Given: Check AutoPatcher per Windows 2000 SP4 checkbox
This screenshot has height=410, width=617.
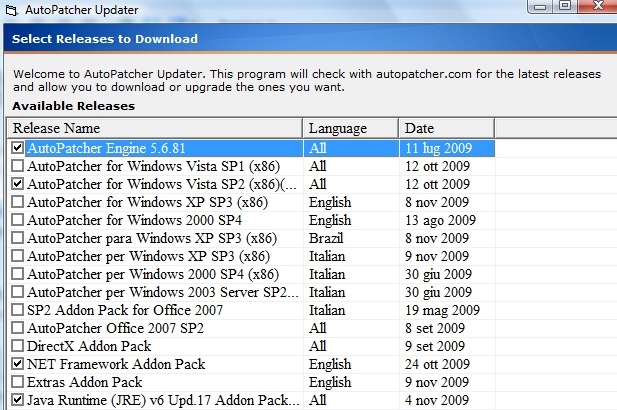Looking at the screenshot, I should (x=17, y=274).
